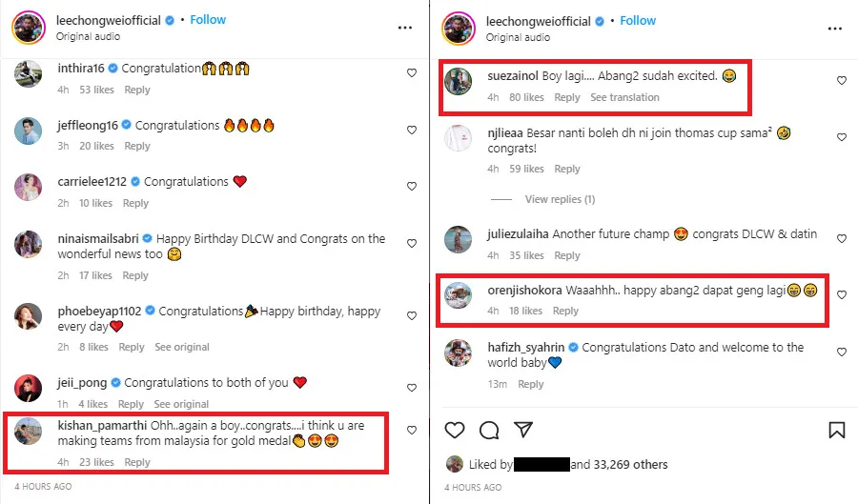
Task: Open more options in right panel header
Action: click(x=834, y=28)
